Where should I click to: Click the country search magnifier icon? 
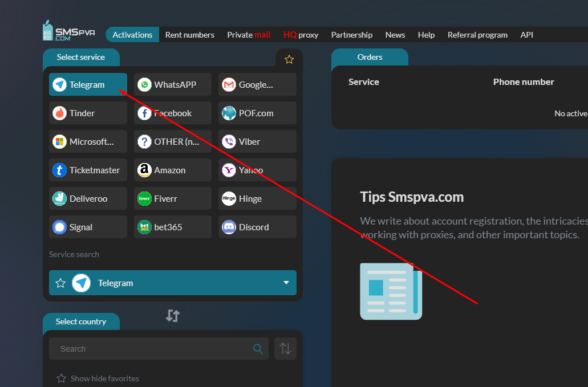[258, 349]
